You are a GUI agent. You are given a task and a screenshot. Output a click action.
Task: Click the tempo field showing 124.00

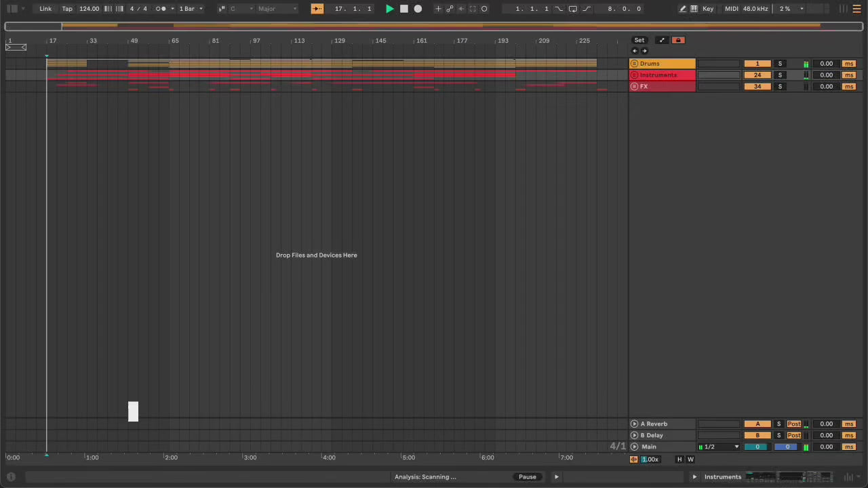tap(89, 9)
